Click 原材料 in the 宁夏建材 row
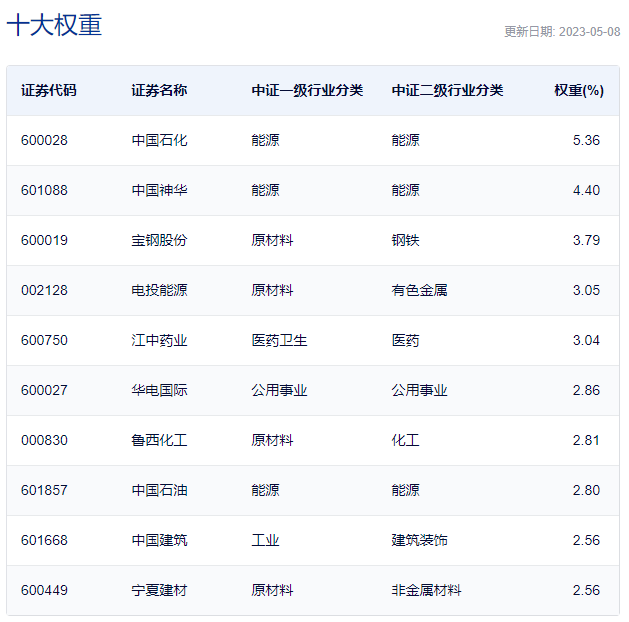This screenshot has width=629, height=622. click(272, 590)
